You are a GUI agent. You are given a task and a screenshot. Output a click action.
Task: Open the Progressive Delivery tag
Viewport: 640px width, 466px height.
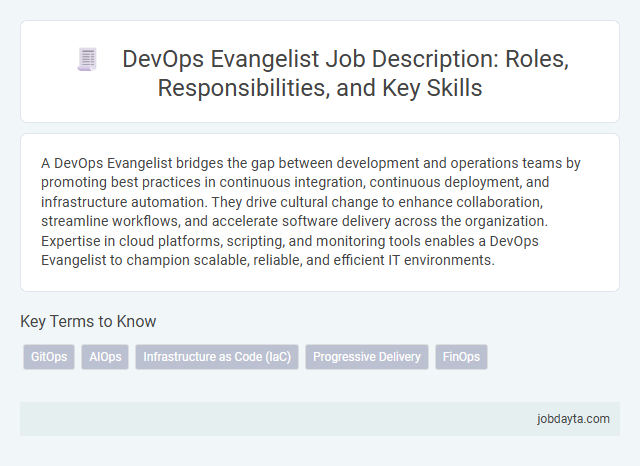(367, 357)
